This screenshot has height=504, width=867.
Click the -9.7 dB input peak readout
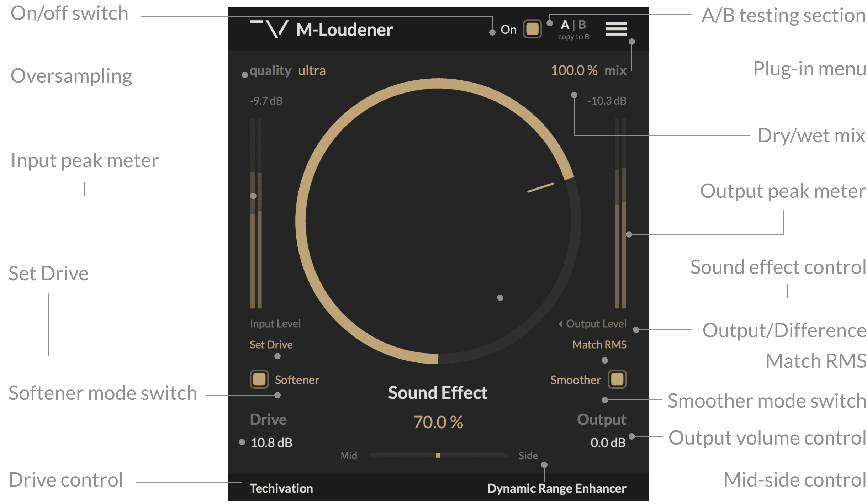[266, 101]
